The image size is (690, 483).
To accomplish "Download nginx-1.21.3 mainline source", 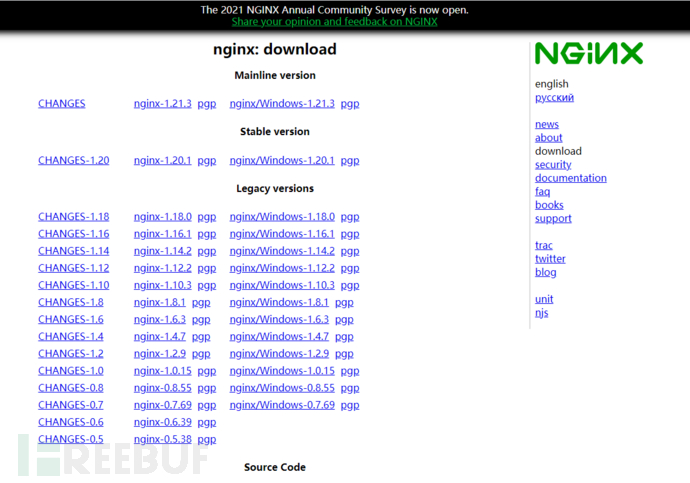I will (x=162, y=104).
